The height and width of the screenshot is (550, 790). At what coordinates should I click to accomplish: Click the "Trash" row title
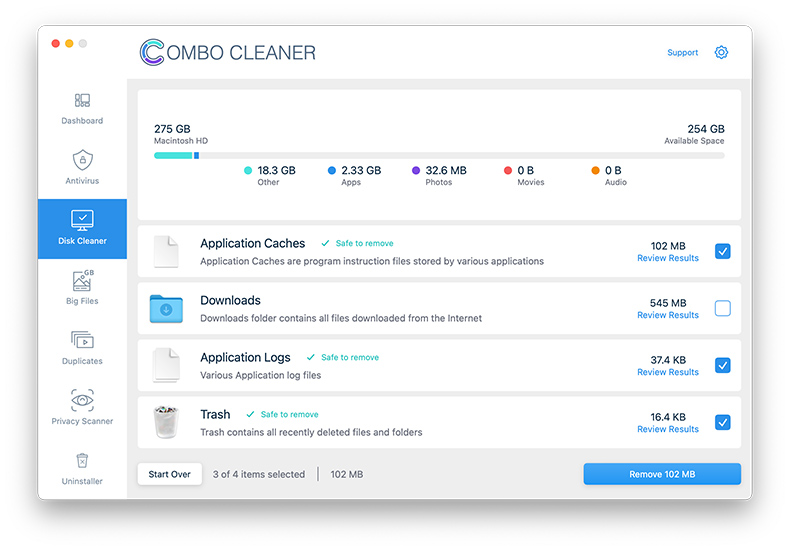click(x=215, y=415)
